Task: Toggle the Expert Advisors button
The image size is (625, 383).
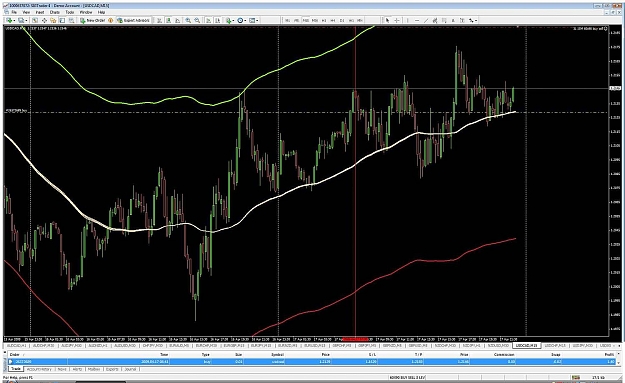Action: [x=133, y=20]
